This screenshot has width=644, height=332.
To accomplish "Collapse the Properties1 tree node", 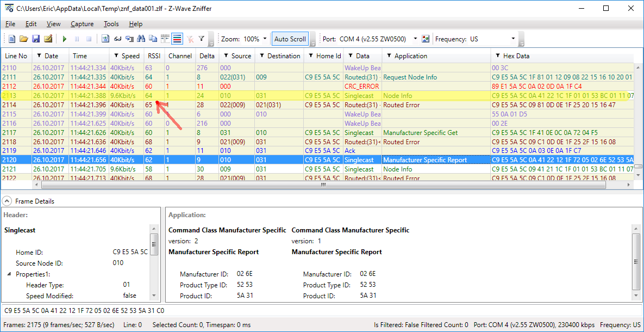I will [9, 274].
